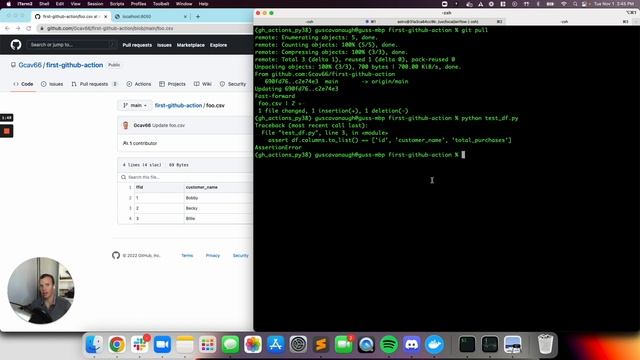Open the iTerm2 Shell menu
This screenshot has height=360, width=640.
click(x=44, y=4)
